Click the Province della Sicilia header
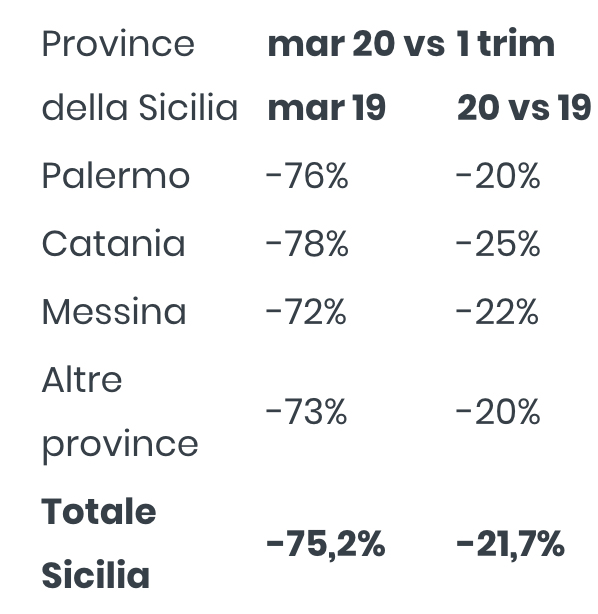Viewport: 598px width, 614px height. (139, 75)
